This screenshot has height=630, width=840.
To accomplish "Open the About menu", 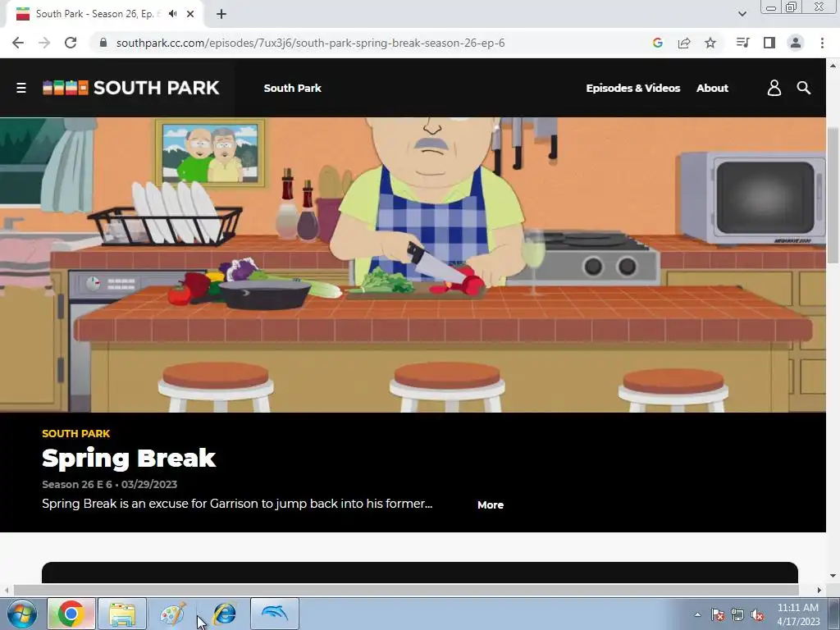I will pyautogui.click(x=712, y=88).
